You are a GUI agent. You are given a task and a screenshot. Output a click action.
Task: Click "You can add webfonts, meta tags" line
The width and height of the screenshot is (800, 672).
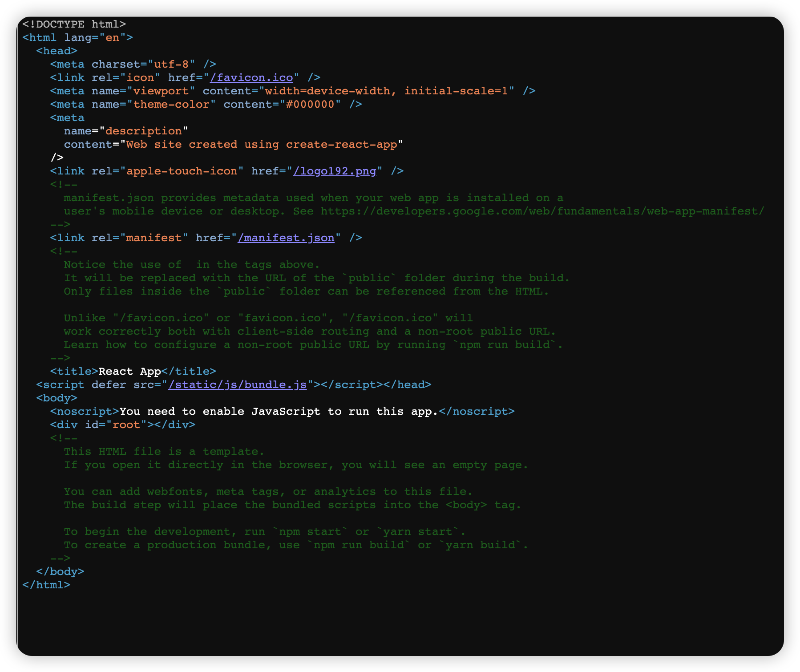[x=268, y=491]
